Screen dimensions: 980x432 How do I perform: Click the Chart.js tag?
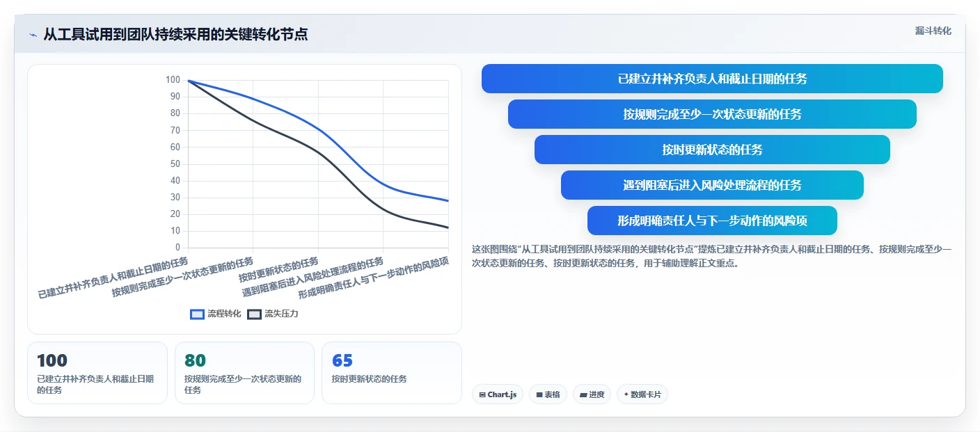[498, 394]
